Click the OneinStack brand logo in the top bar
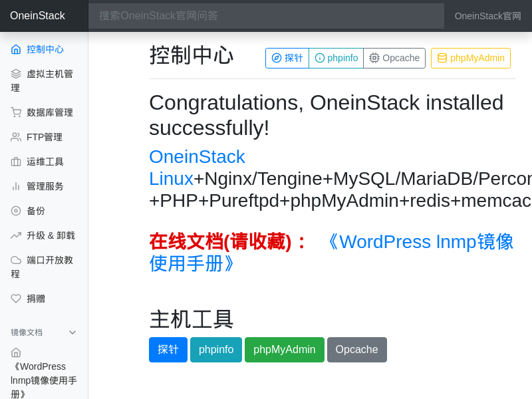The height and width of the screenshot is (399, 532). [37, 15]
